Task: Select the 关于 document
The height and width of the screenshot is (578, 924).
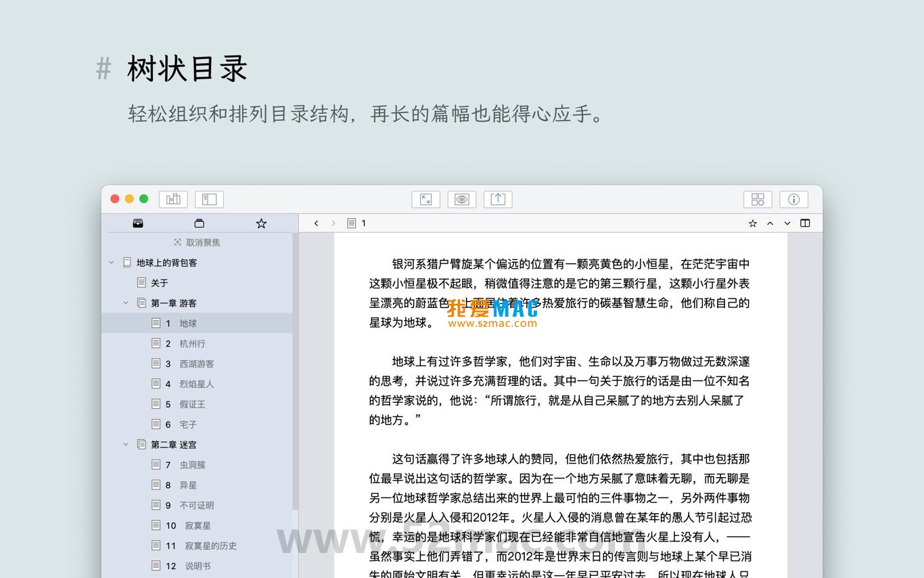Action: pyautogui.click(x=159, y=283)
